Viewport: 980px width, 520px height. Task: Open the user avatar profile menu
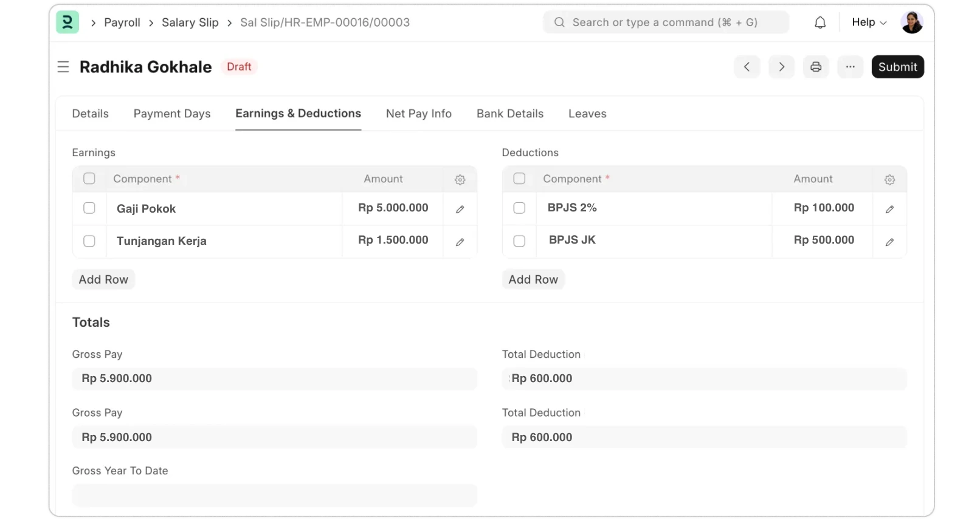pos(911,22)
